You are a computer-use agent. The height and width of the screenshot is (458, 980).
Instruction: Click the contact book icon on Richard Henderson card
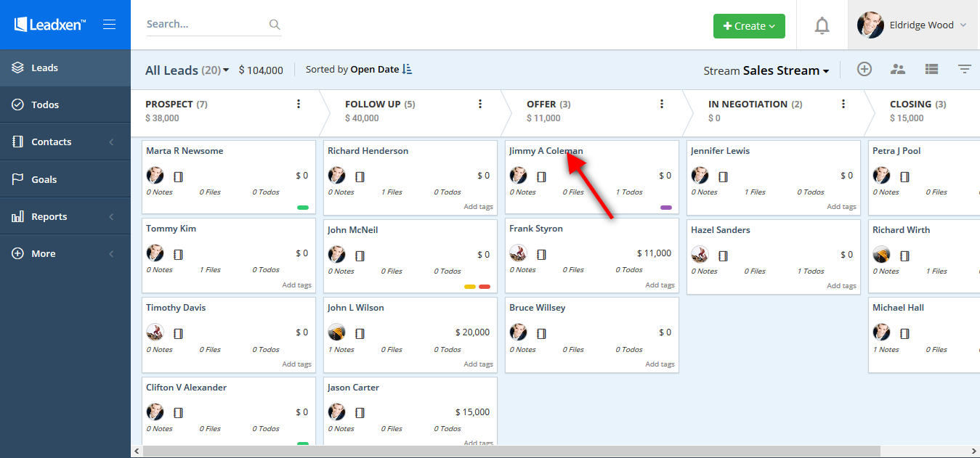[360, 176]
